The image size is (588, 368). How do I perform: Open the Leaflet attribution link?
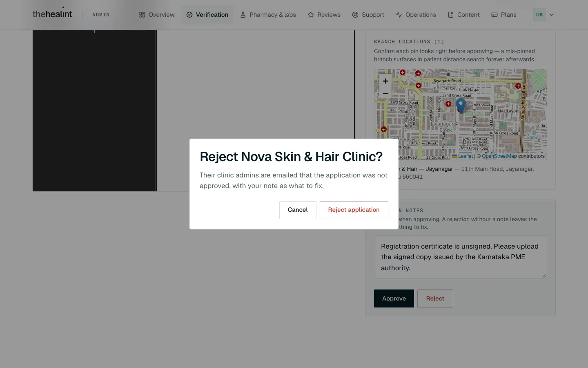point(463,156)
